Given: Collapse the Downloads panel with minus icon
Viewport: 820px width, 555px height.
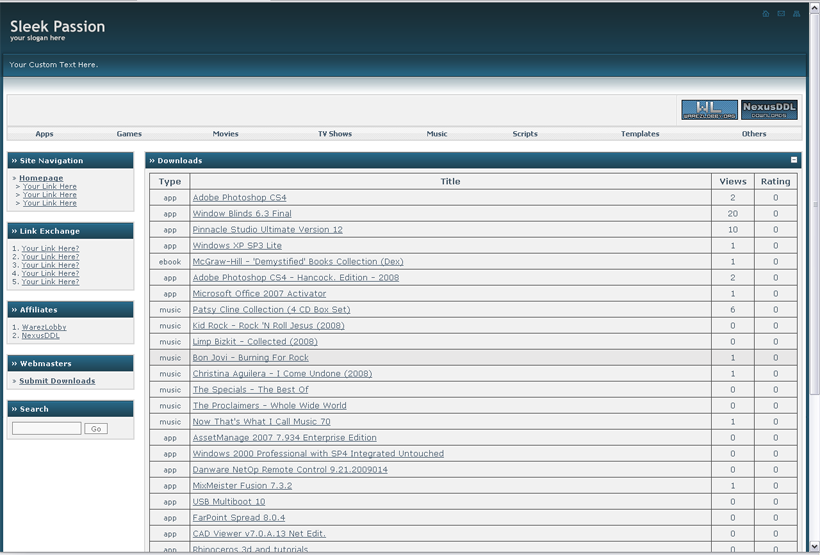Looking at the screenshot, I should [x=794, y=160].
